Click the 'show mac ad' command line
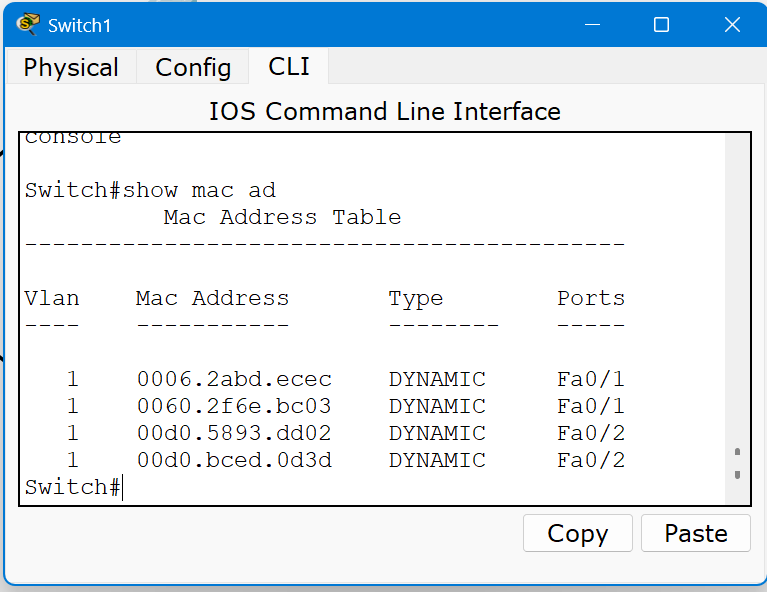The height and width of the screenshot is (592, 767). (x=150, y=190)
